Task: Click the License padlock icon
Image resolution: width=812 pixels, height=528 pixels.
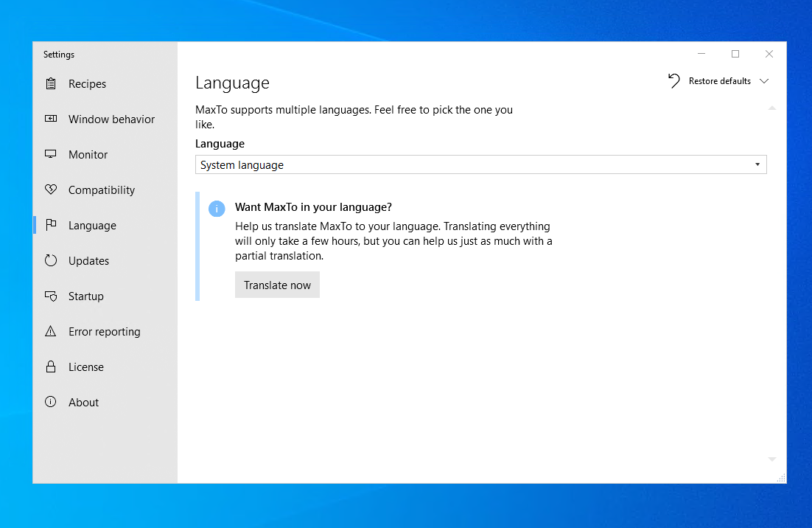Action: (50, 367)
